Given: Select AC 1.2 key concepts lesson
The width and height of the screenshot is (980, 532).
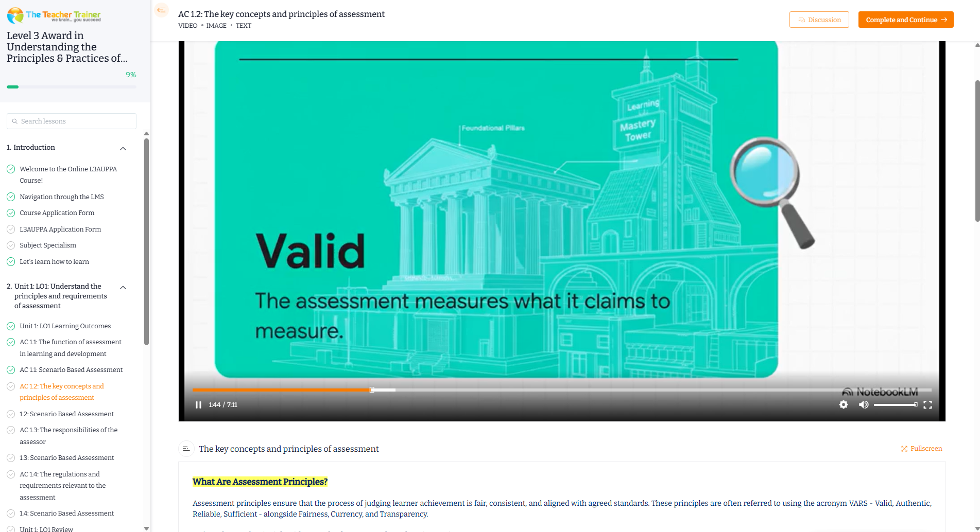Looking at the screenshot, I should pos(62,392).
